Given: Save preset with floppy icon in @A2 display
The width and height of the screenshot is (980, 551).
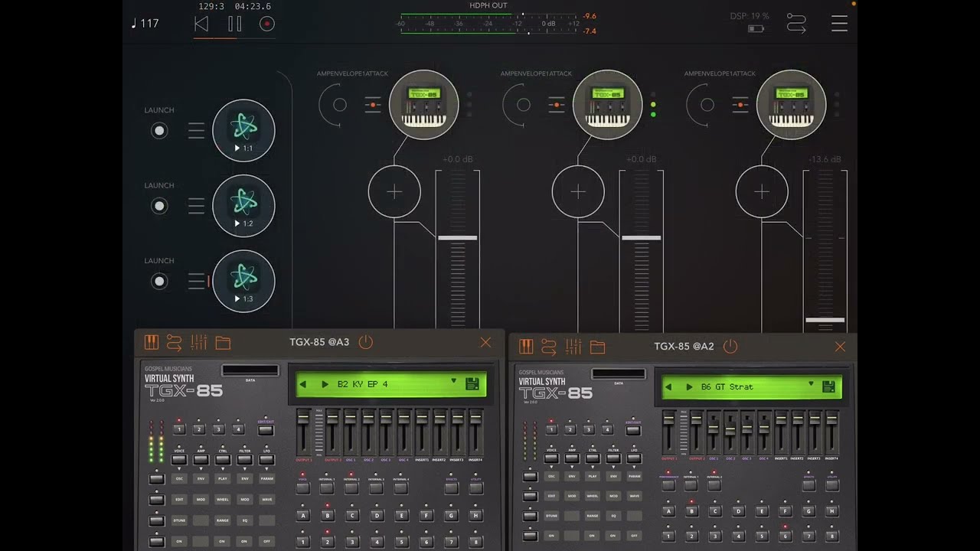Looking at the screenshot, I should pos(828,386).
